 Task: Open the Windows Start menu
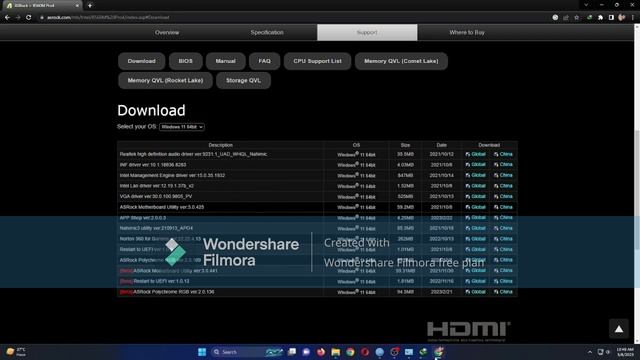click(202, 352)
